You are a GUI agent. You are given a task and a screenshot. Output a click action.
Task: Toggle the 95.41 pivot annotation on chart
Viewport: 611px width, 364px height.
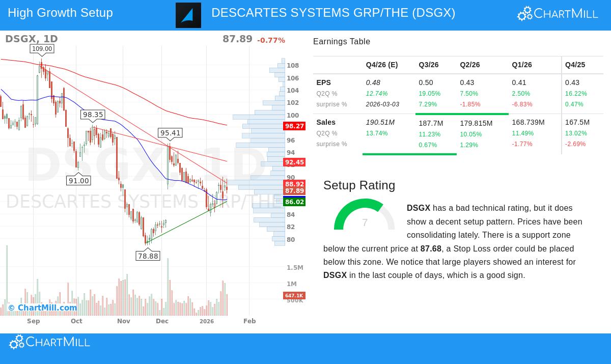tap(171, 133)
